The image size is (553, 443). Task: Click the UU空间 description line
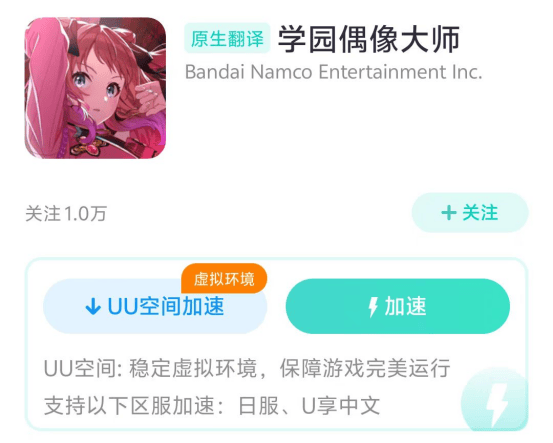247,368
